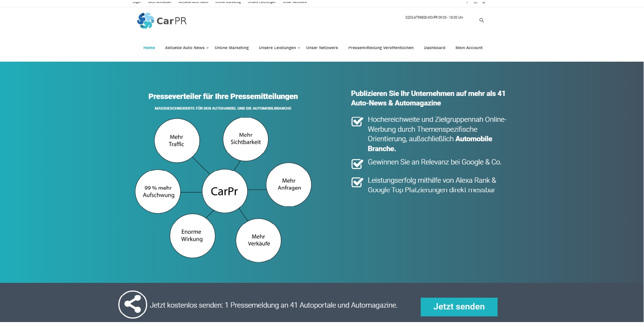Open the Twitter social icon
The height and width of the screenshot is (327, 644).
pyautogui.click(x=484, y=2)
